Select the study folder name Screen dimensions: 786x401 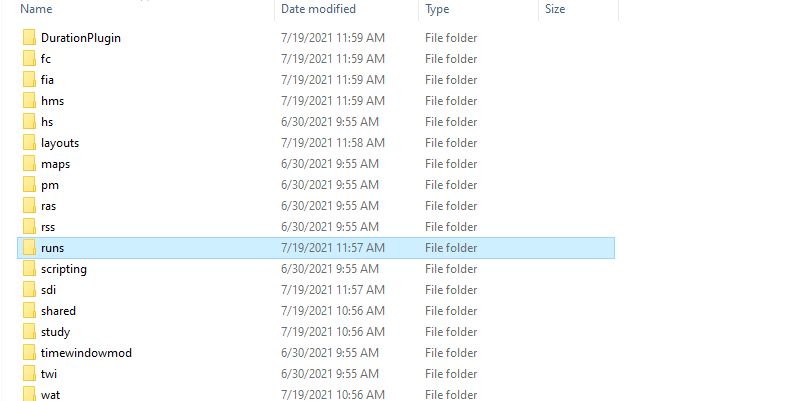(56, 332)
